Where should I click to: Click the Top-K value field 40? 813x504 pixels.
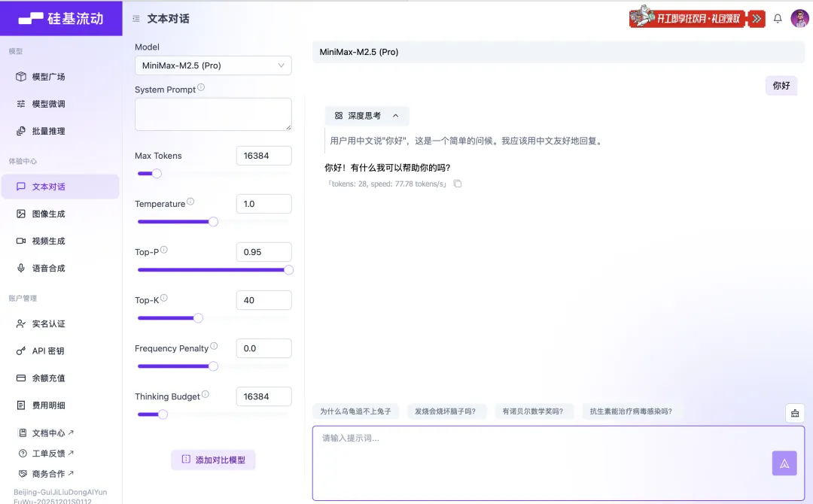click(264, 300)
